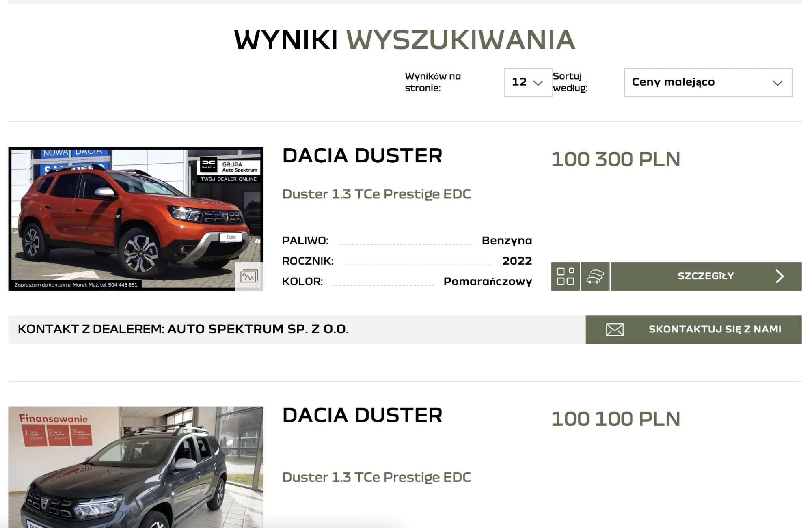
Task: Click the Duster 1.3 TCe Prestige EDC subtitle of the grey car
Action: pos(376,477)
